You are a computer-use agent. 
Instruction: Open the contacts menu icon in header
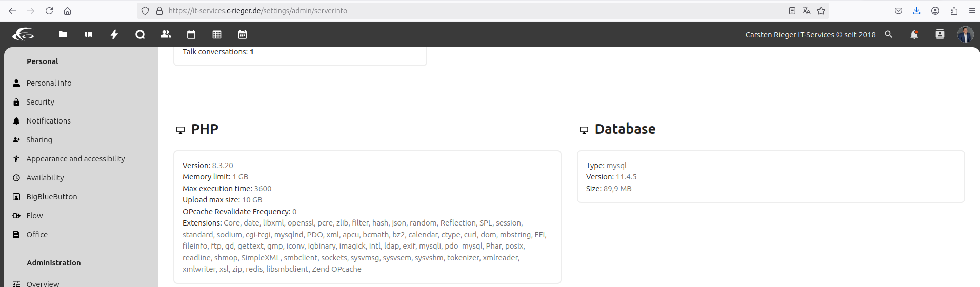coord(940,34)
